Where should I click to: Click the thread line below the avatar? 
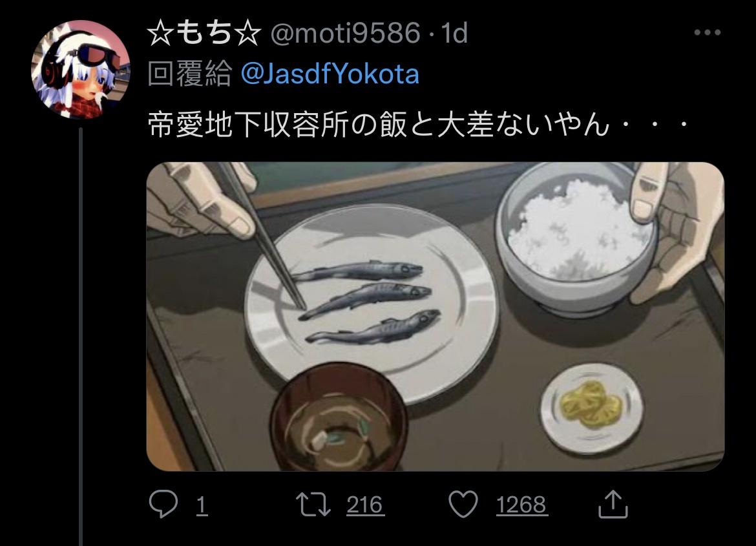tap(81, 337)
